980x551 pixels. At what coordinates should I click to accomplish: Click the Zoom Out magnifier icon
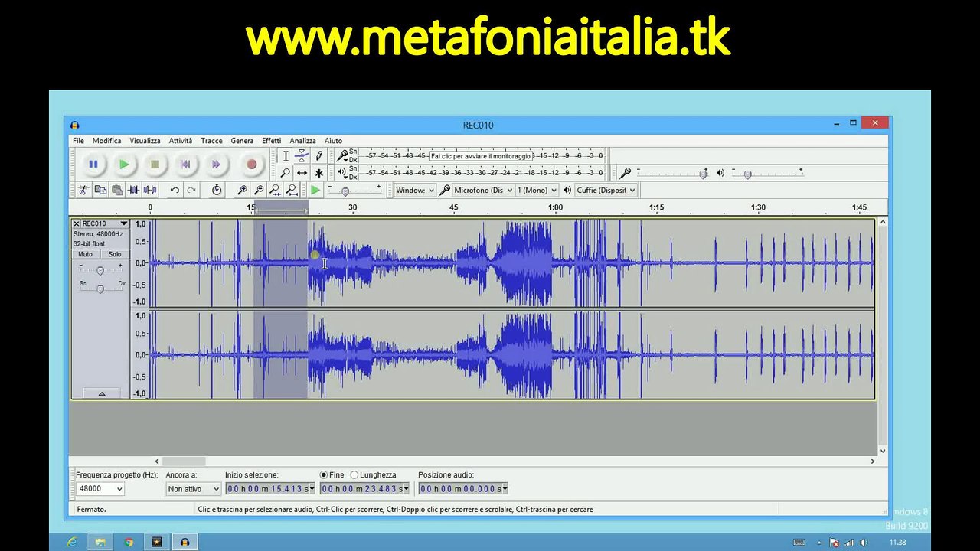pyautogui.click(x=259, y=190)
